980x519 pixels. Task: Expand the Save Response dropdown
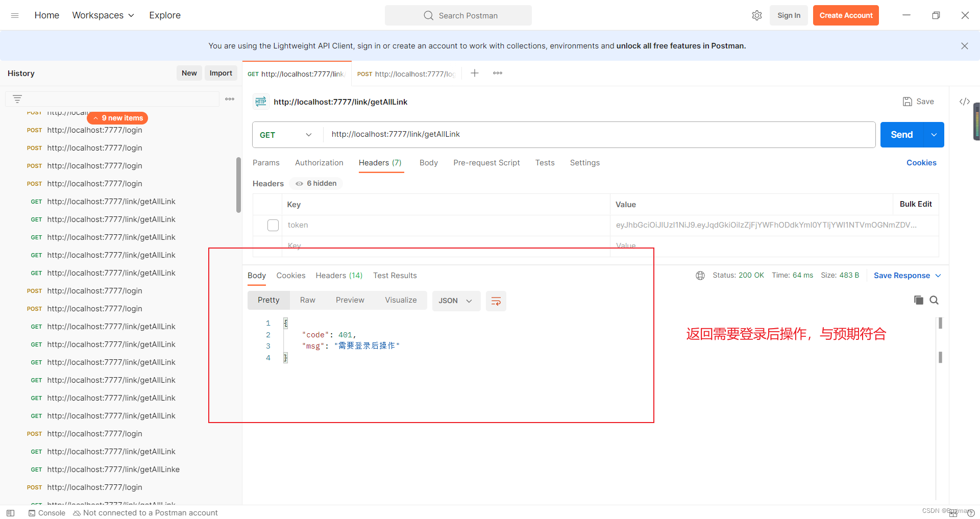click(x=938, y=276)
